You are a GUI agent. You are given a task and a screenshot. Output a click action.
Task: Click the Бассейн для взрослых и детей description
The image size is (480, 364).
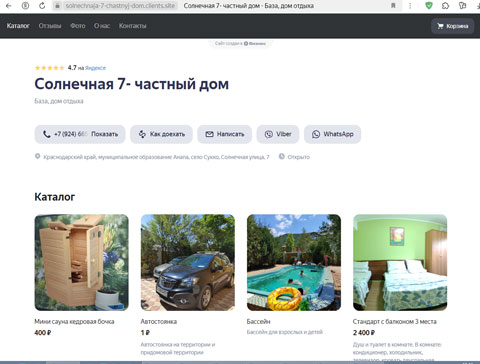(x=285, y=332)
